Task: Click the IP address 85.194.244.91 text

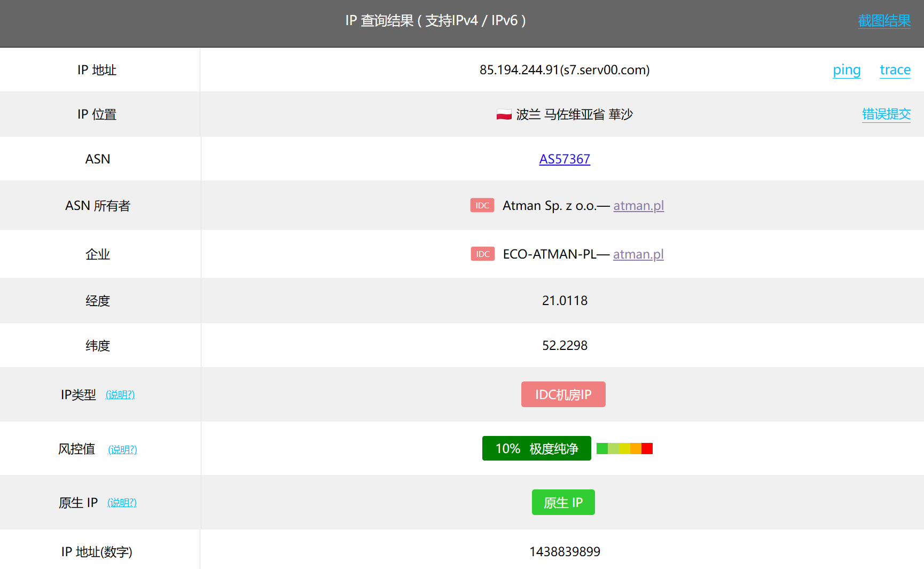Action: [519, 70]
